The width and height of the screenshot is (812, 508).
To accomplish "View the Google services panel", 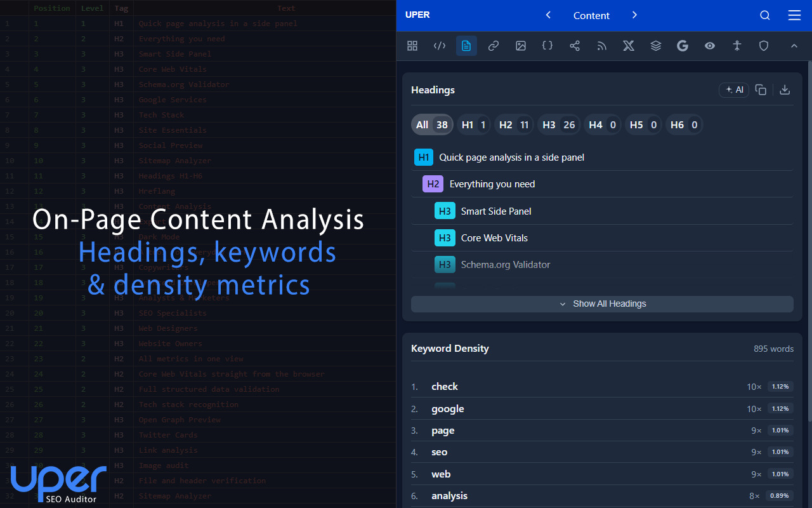I will click(683, 46).
